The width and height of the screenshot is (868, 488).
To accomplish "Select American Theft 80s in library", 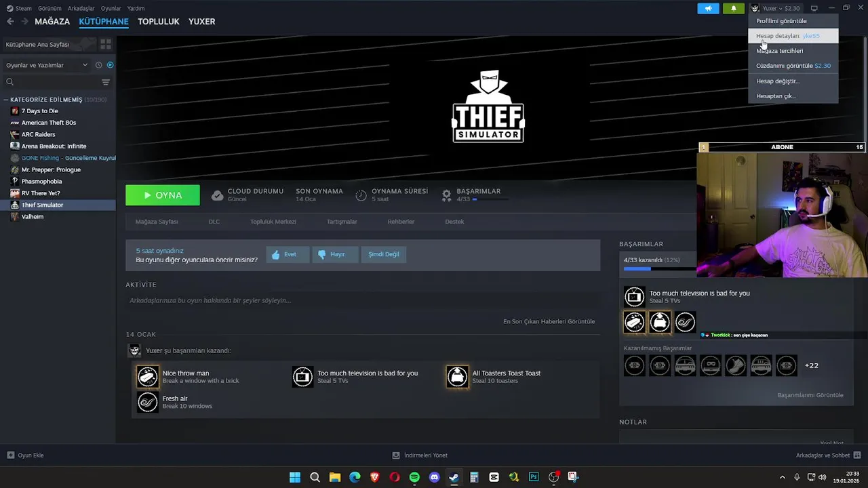I will (48, 123).
